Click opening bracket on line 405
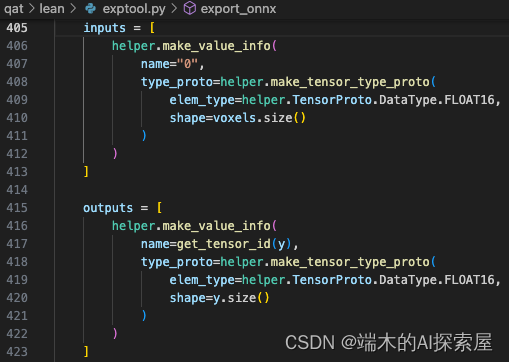The width and height of the screenshot is (509, 362). pyautogui.click(x=152, y=28)
